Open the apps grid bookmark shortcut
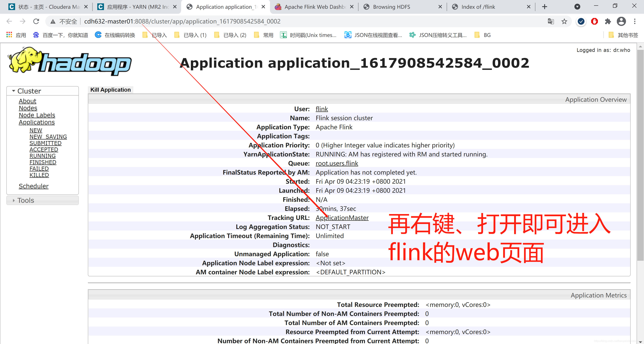 [9, 35]
